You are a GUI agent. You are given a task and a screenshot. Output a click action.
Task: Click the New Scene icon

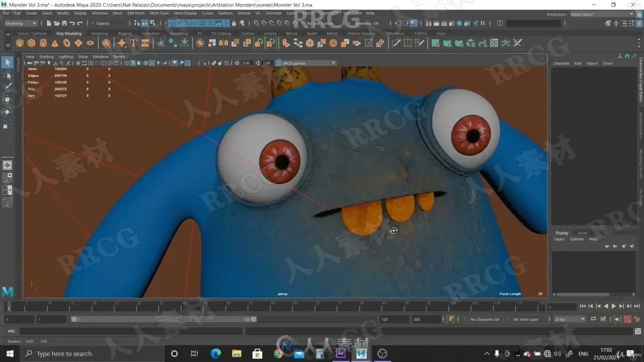(49, 23)
